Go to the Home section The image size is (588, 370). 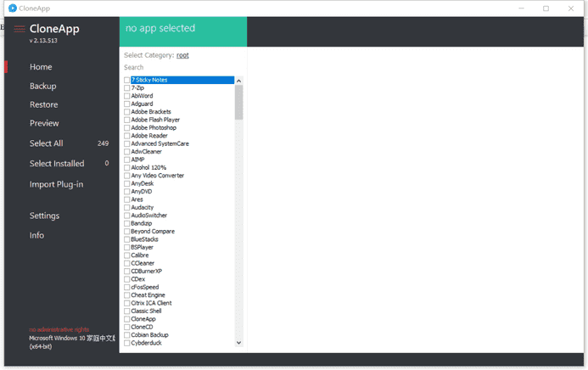pos(41,67)
